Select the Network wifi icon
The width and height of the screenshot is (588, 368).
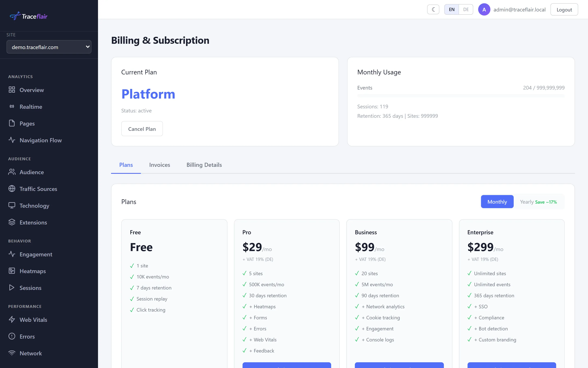point(12,353)
